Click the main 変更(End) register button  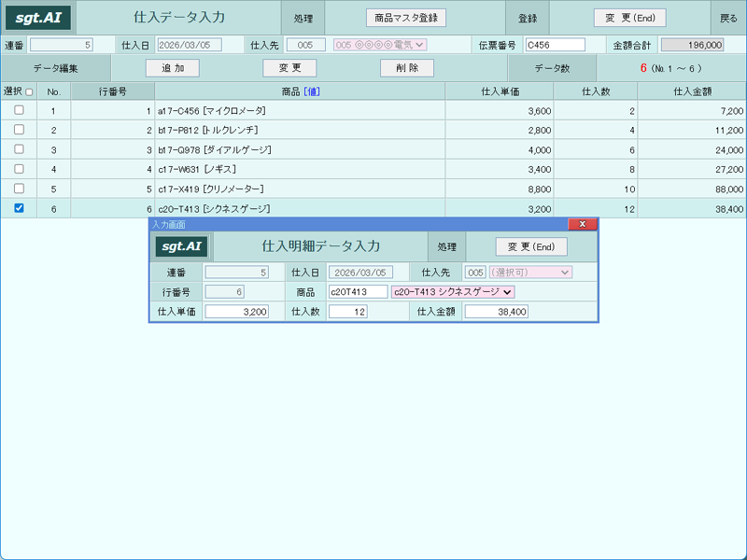pos(629,18)
